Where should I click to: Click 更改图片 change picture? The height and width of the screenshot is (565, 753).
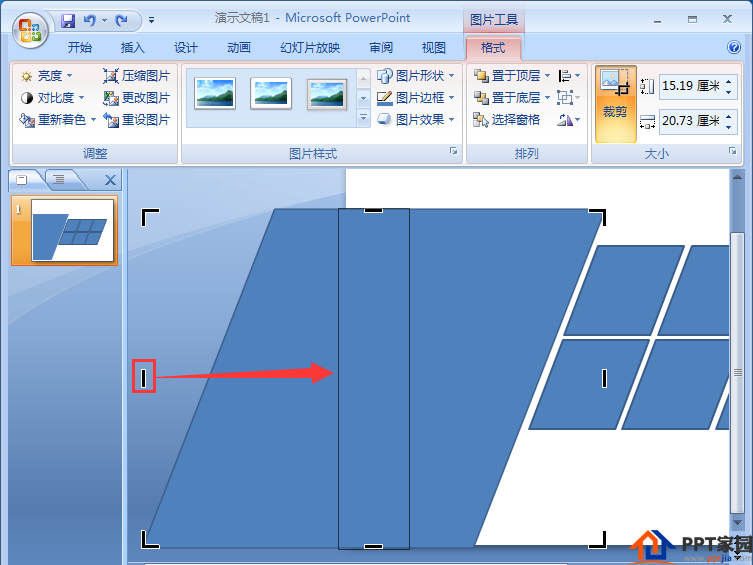pos(137,98)
